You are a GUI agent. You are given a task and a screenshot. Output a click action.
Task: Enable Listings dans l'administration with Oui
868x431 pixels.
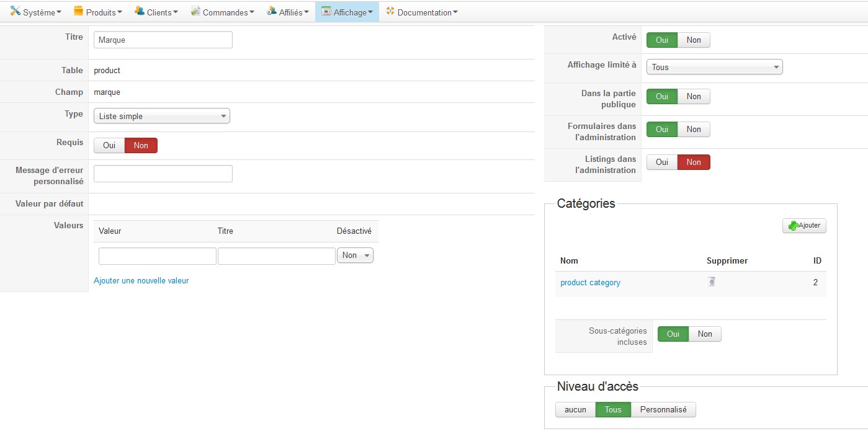tap(662, 162)
